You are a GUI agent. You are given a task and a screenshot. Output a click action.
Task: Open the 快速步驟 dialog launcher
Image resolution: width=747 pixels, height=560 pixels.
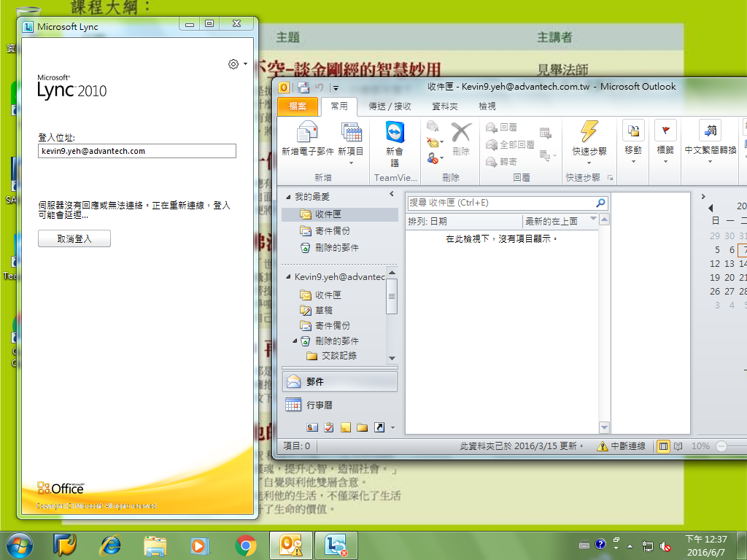tap(610, 178)
